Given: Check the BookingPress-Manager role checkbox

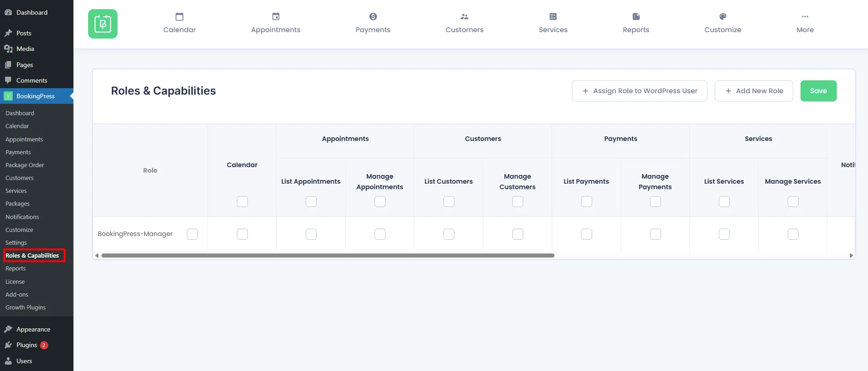Looking at the screenshot, I should coord(192,234).
